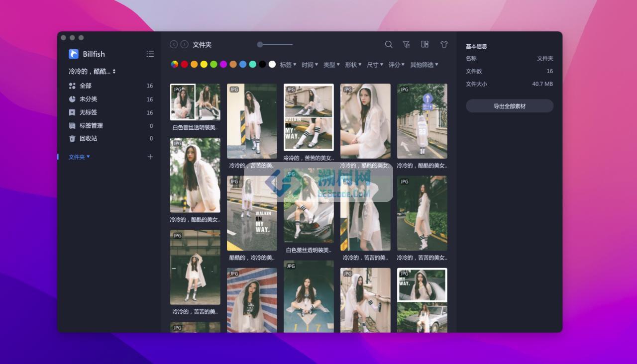Image resolution: width=637 pixels, height=364 pixels.
Task: Select thumbnail of girl standing beside green hedge
Action: pyautogui.click(x=422, y=213)
